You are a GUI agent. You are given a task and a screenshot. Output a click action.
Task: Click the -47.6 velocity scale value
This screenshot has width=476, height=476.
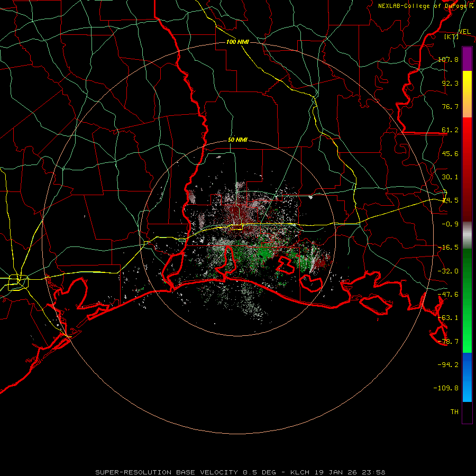coord(448,295)
